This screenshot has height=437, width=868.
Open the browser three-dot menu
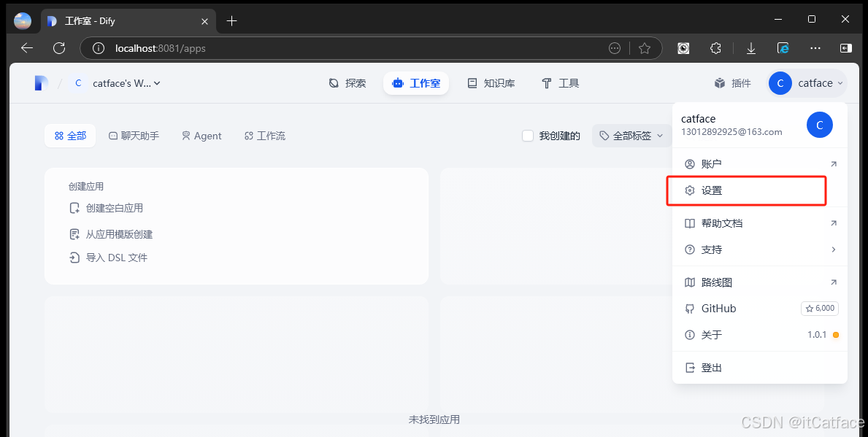click(x=815, y=48)
